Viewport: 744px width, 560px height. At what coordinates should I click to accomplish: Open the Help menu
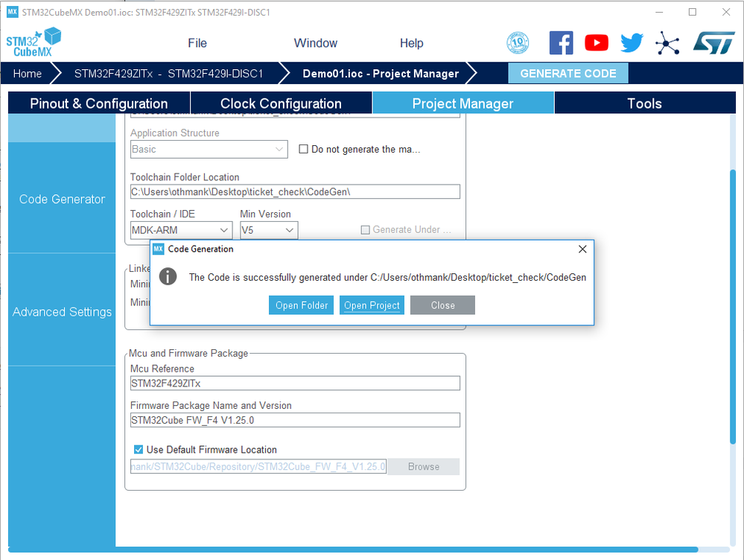tap(411, 43)
